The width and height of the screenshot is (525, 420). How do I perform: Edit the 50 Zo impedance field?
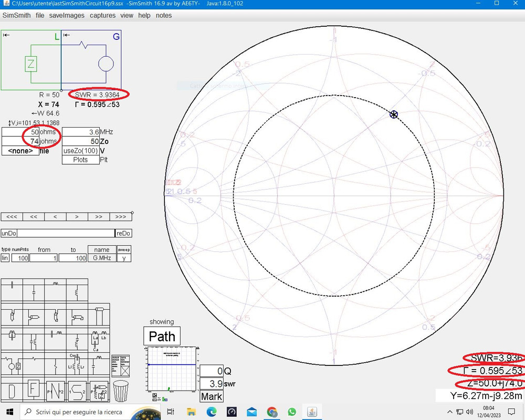(81, 141)
